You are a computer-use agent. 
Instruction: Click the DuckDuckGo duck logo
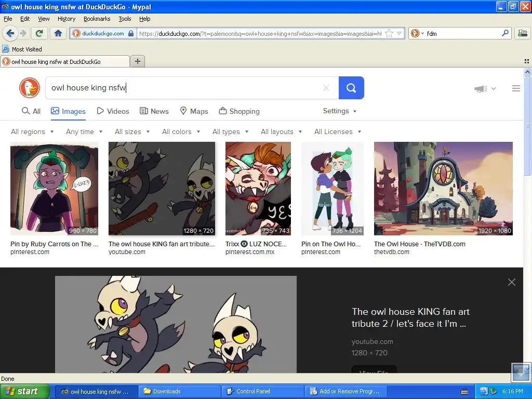click(x=30, y=88)
